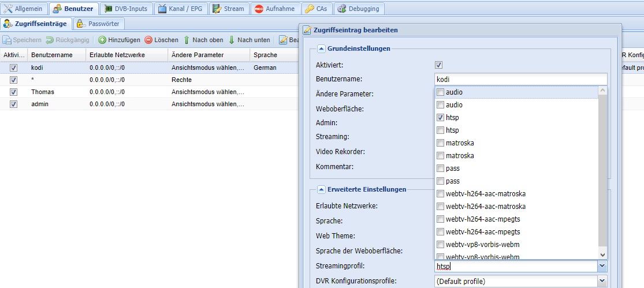Click the Zugriffseintrag bearbeiten dialog title
Screen dimensions: 644x288
356,30
